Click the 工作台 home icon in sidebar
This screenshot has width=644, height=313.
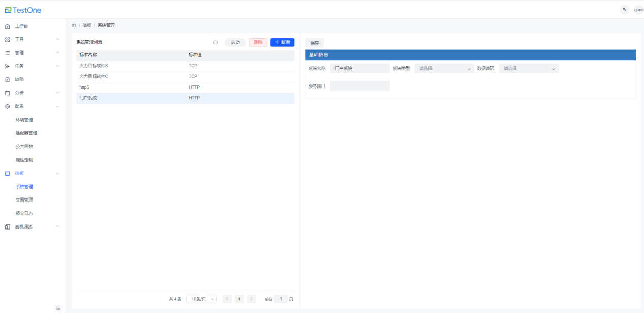(7, 26)
